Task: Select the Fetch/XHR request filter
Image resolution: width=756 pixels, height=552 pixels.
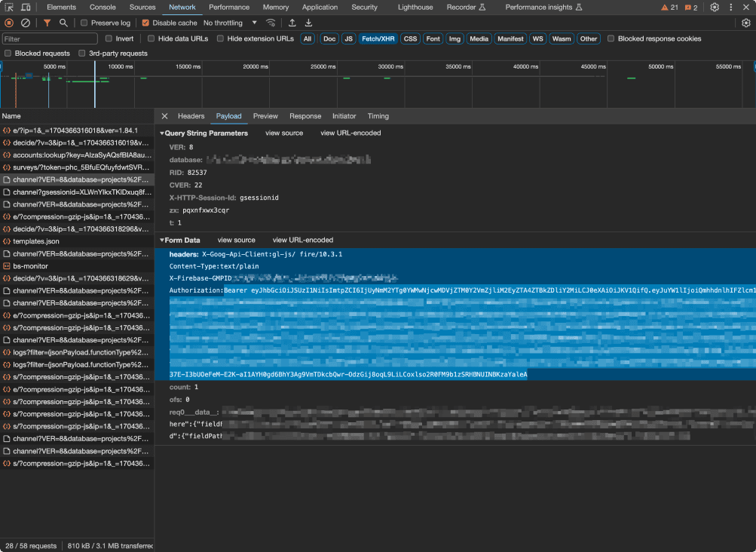Action: [378, 38]
